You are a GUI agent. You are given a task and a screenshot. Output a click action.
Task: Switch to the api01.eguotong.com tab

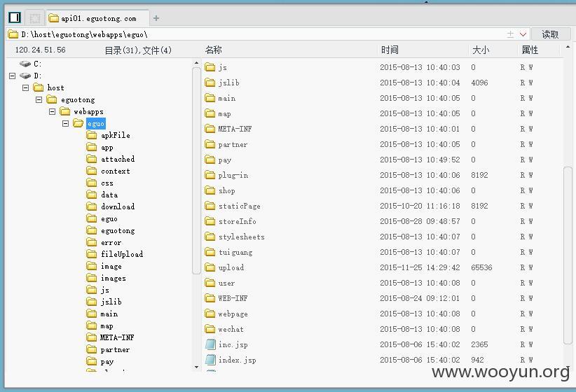97,18
